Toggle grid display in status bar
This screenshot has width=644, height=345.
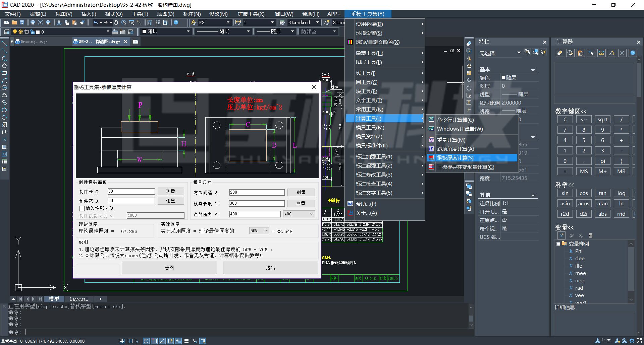130,341
